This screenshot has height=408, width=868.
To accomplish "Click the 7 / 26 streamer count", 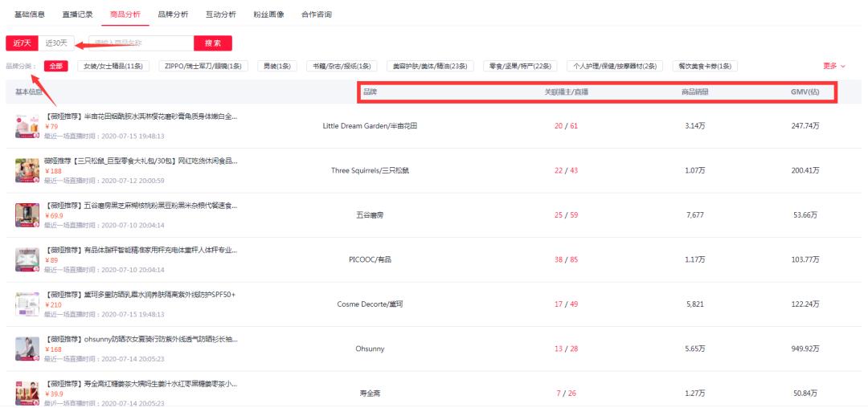I will (x=566, y=394).
